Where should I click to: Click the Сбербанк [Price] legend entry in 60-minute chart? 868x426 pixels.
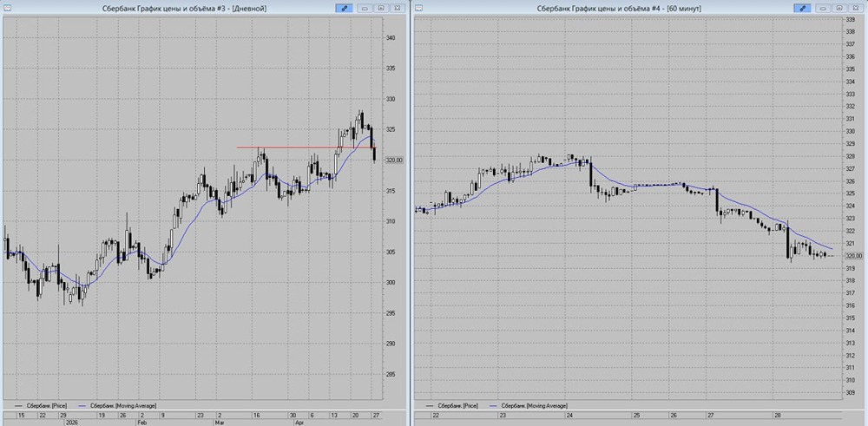click(x=450, y=406)
